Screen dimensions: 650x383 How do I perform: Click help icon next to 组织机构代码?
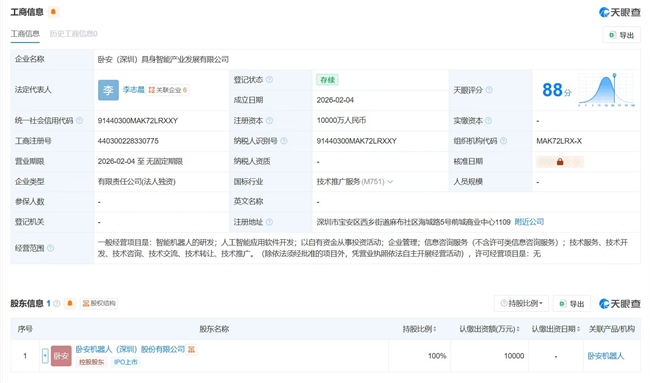click(503, 141)
